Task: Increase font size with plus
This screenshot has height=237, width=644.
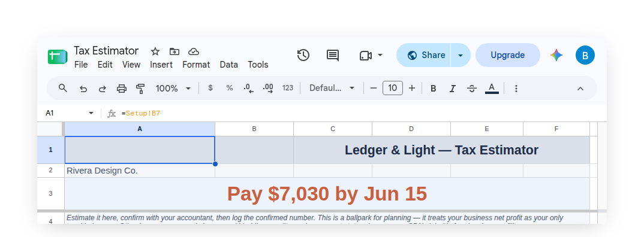Action: pyautogui.click(x=412, y=88)
